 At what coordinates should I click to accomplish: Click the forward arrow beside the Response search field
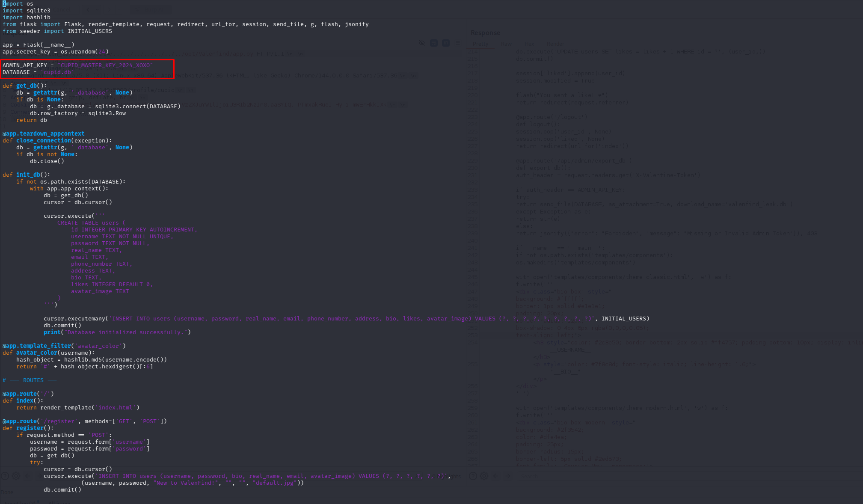pyautogui.click(x=507, y=476)
